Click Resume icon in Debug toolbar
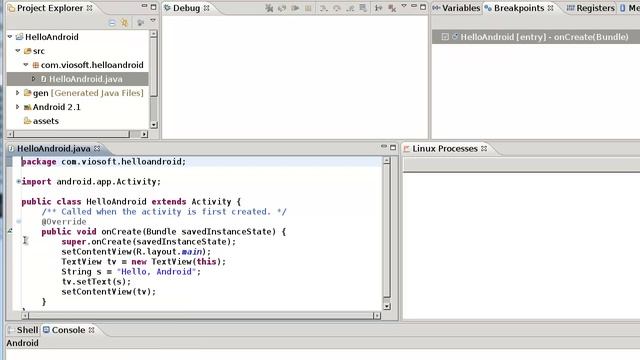This screenshot has height=360, width=640. click(295, 8)
